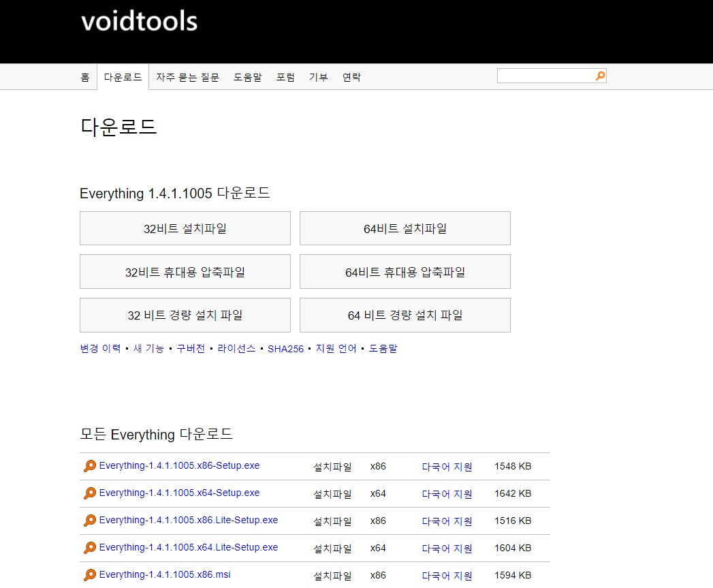Go to the 홈 menu item
Screen dimensions: 713x588
tap(85, 78)
